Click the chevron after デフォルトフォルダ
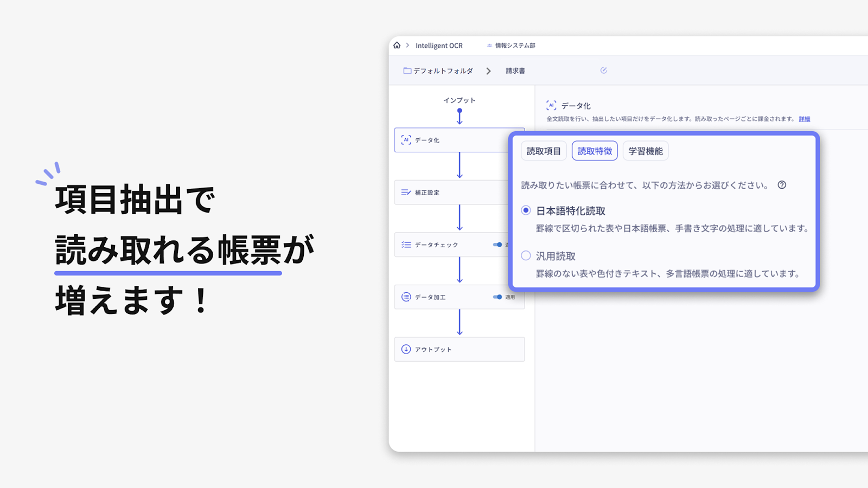This screenshot has width=868, height=488. (x=488, y=71)
